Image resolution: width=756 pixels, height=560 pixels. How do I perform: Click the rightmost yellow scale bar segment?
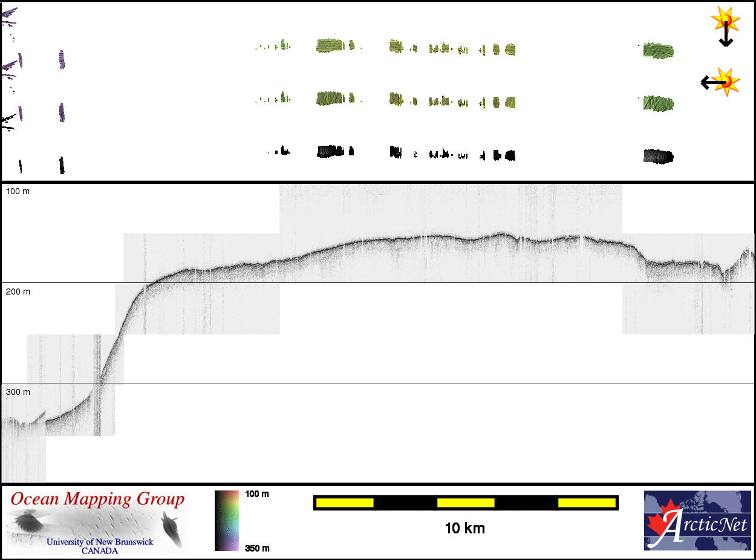[x=587, y=503]
